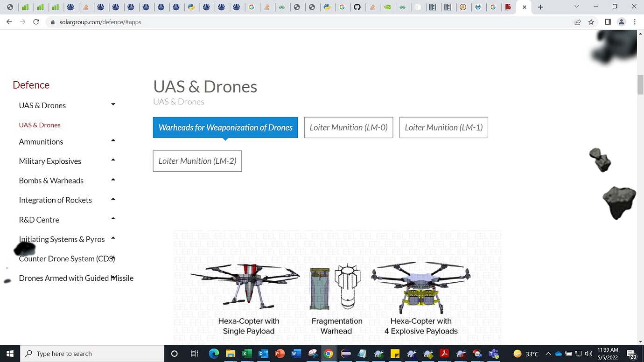Expand the Bombs & Warheads arrow
The image size is (644, 362).
(113, 180)
